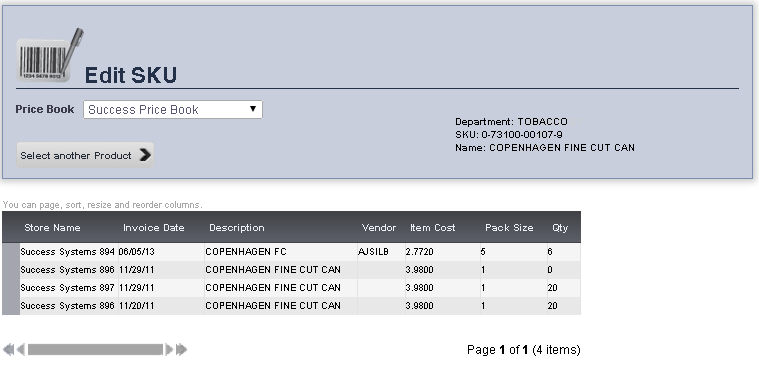Click arrow icon on Select another Product

pos(145,155)
